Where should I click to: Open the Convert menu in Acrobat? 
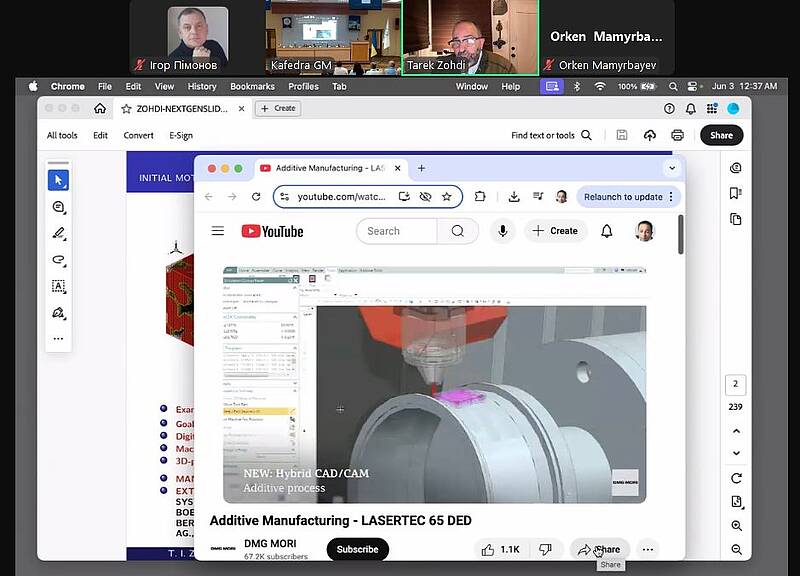click(x=138, y=135)
